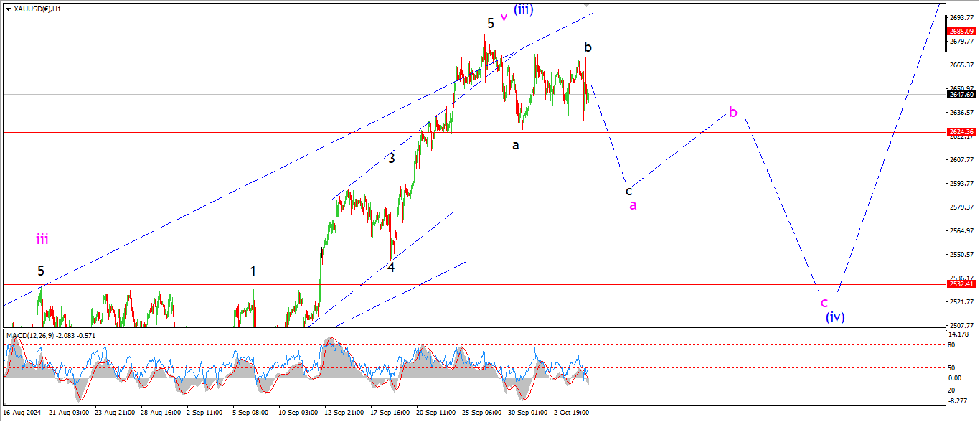Click the XAUUSD(€),H1 chart title text
Image resolution: width=980 pixels, height=422 pixels.
(36, 9)
